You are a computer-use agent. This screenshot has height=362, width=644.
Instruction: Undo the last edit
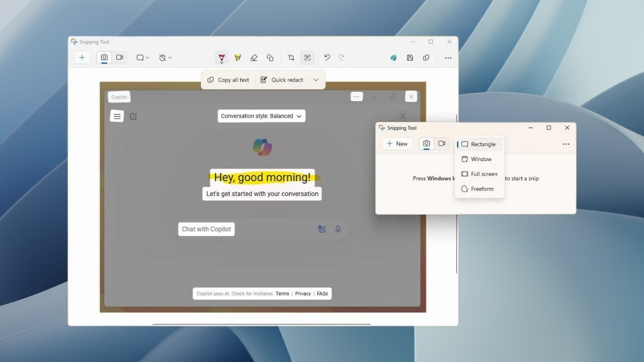(x=327, y=58)
